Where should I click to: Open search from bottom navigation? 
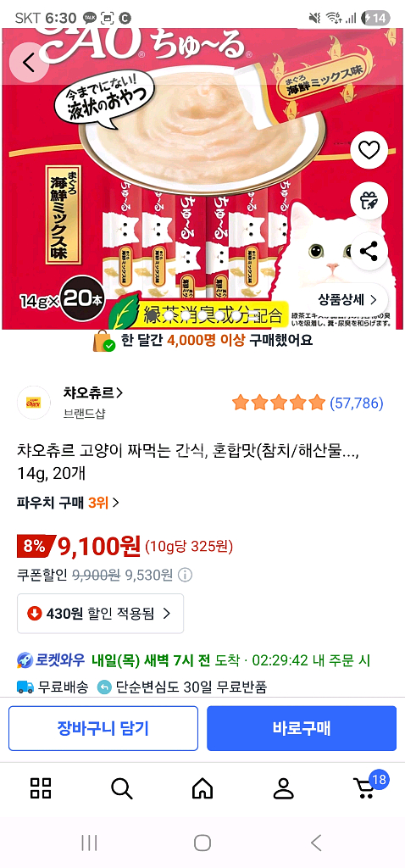point(122,787)
